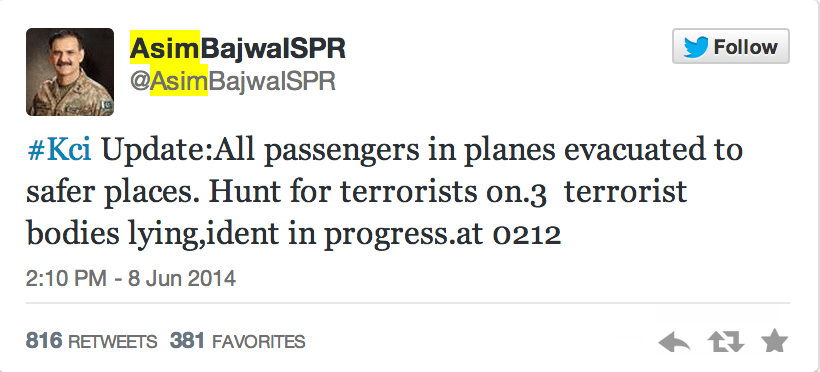The width and height of the screenshot is (820, 372).
Task: Click the RETWEETS label
Action: [112, 342]
